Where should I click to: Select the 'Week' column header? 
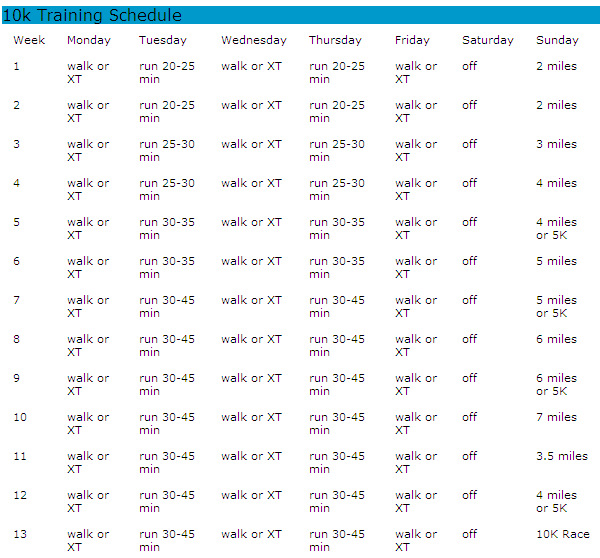point(29,40)
